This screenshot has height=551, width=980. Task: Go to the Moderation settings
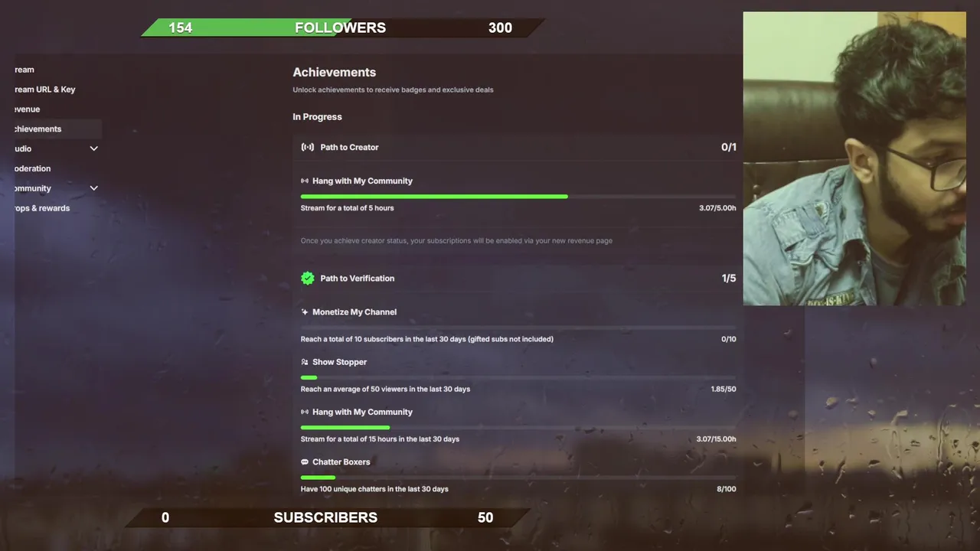[33, 168]
